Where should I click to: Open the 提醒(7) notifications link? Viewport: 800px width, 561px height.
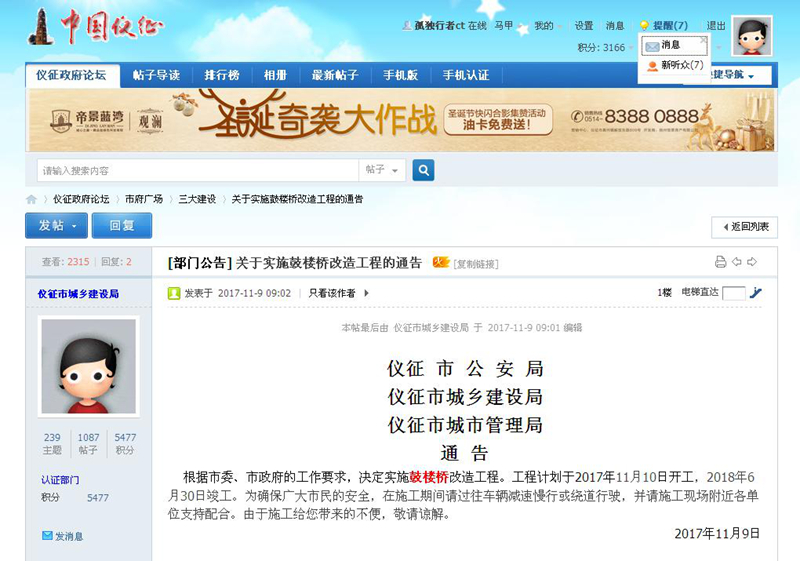point(670,26)
